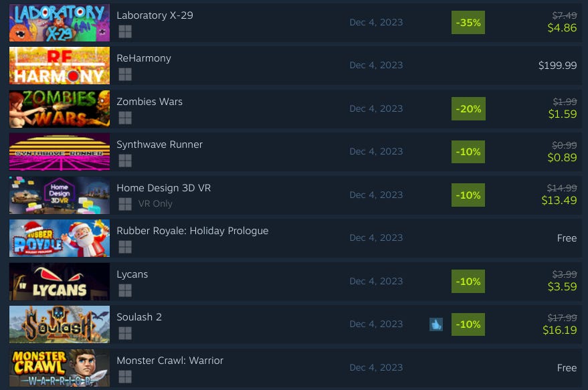
Task: Click the thumbs-up review icon for Soulash 2
Action: pos(435,324)
